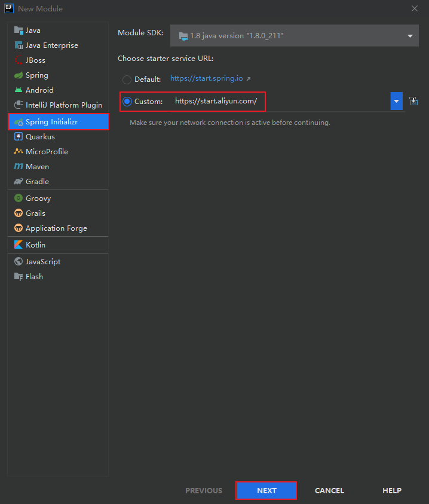Viewport: 429px width, 504px height.
Task: Expand the custom URL history dropdown arrow
Action: 397,101
